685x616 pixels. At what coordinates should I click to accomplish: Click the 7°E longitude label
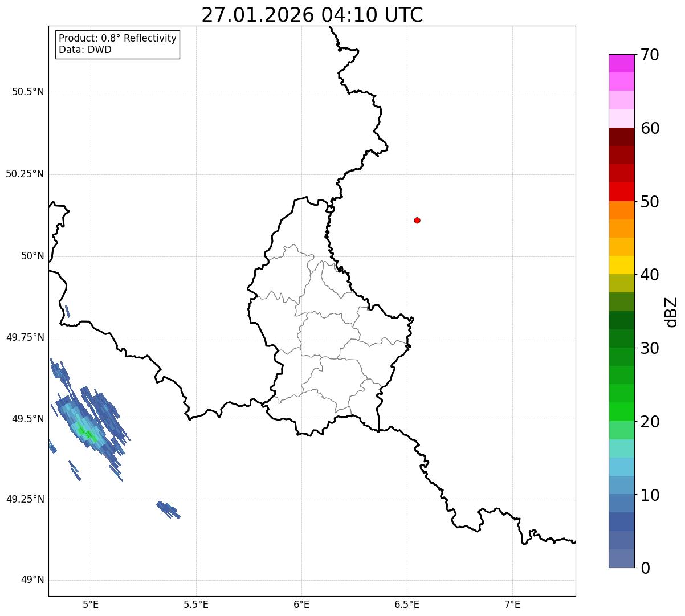[x=512, y=605]
